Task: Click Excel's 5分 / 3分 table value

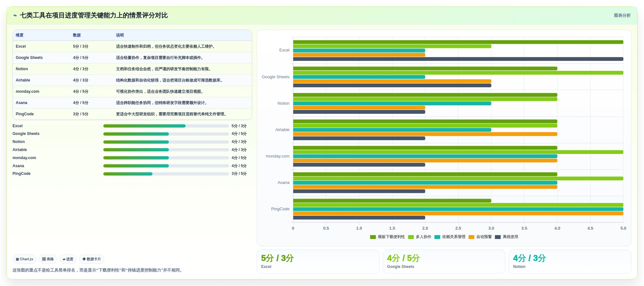Action: (x=81, y=46)
